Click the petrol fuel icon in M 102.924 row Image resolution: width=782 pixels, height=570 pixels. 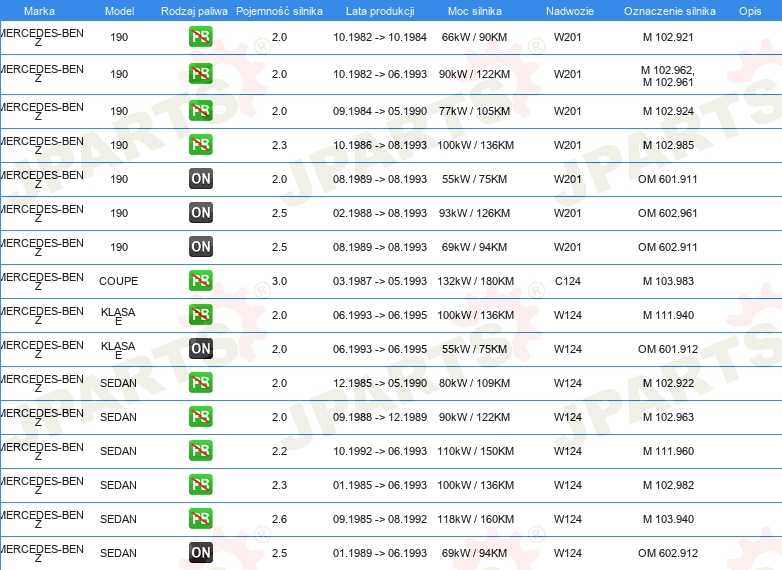(x=201, y=111)
